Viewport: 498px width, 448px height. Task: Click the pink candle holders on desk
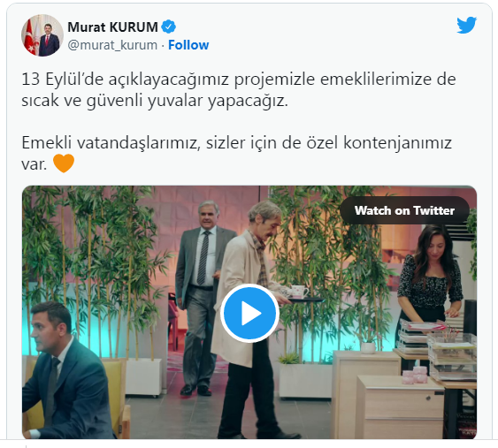coord(415,375)
